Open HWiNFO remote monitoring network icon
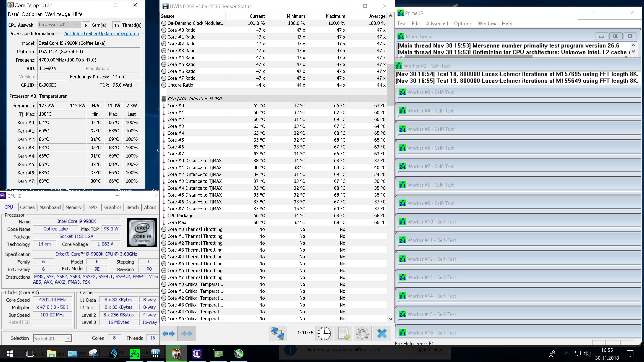644x362 pixels. 278,334
